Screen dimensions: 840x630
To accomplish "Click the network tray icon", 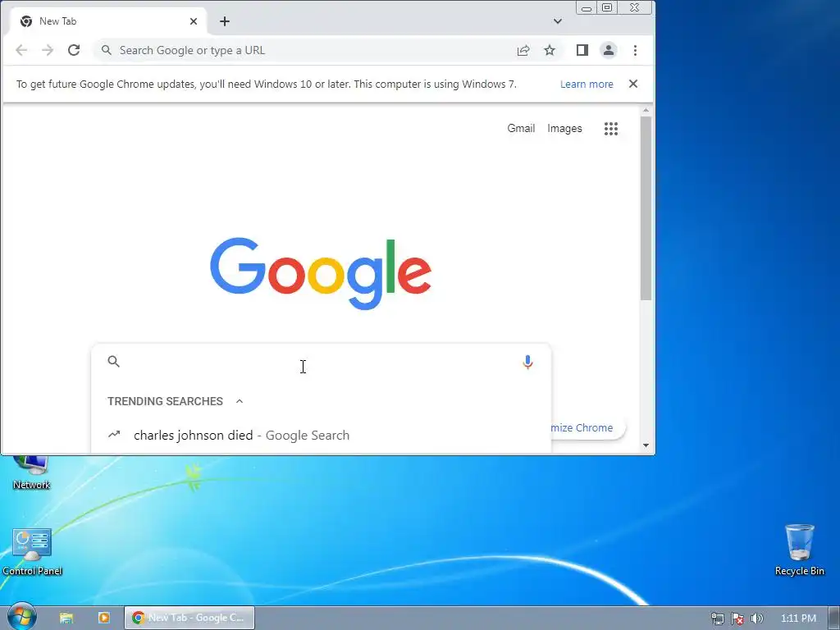I will (x=718, y=619).
